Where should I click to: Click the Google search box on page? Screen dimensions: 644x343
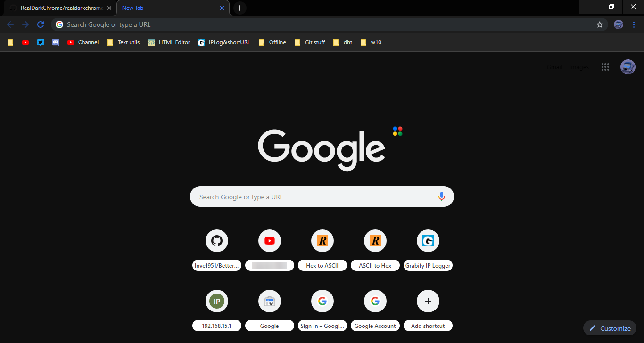click(x=322, y=196)
